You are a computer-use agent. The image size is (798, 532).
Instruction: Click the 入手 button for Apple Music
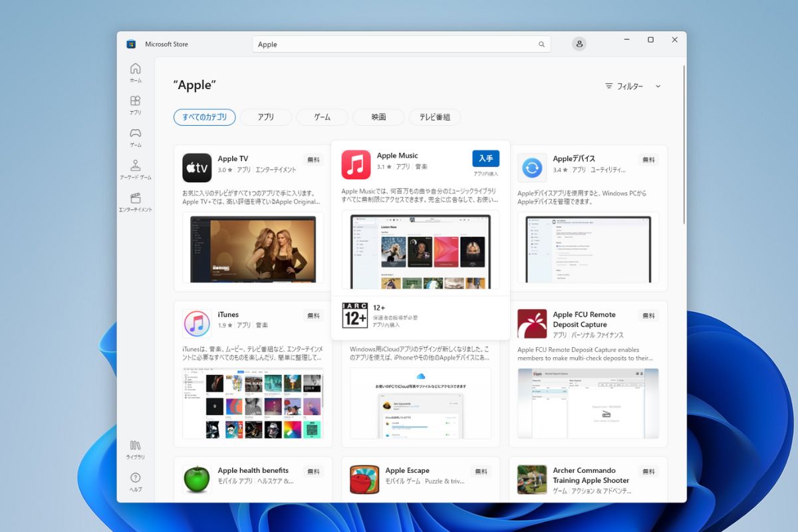[486, 160]
